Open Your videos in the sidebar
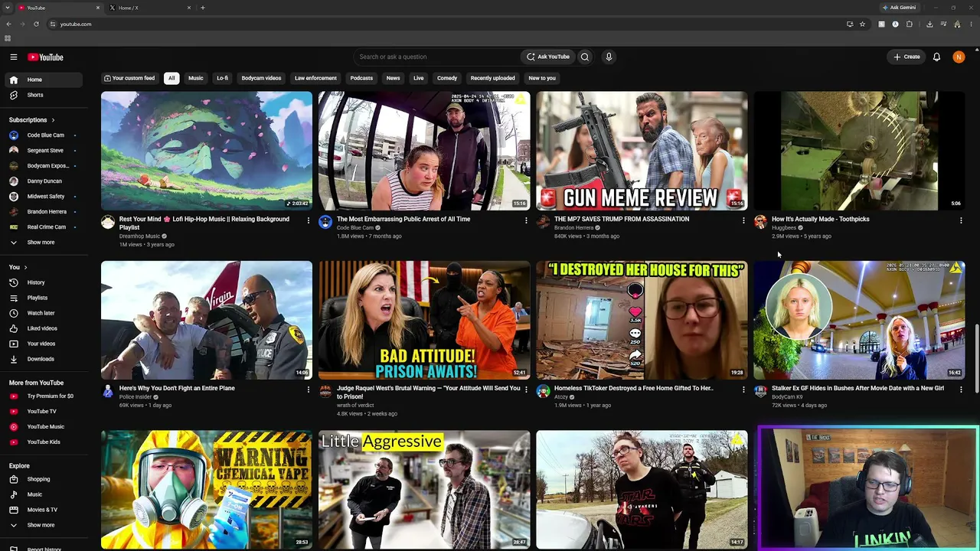The width and height of the screenshot is (980, 551). pos(43,344)
